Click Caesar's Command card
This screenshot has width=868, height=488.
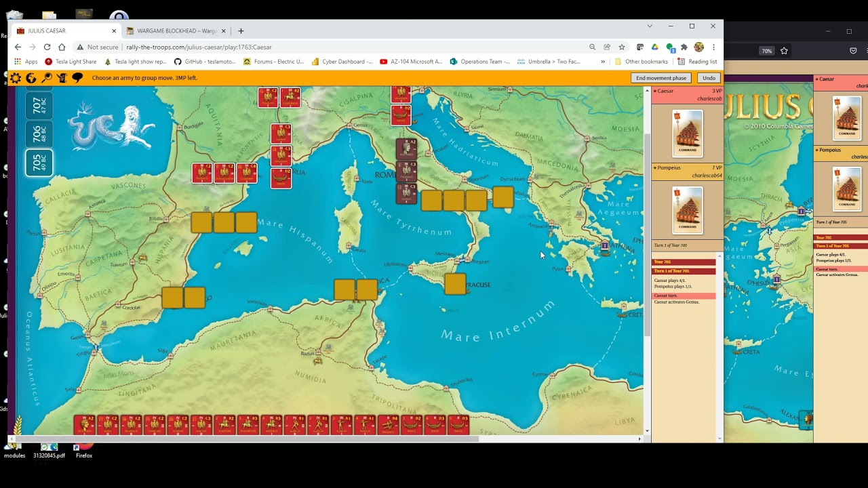687,134
